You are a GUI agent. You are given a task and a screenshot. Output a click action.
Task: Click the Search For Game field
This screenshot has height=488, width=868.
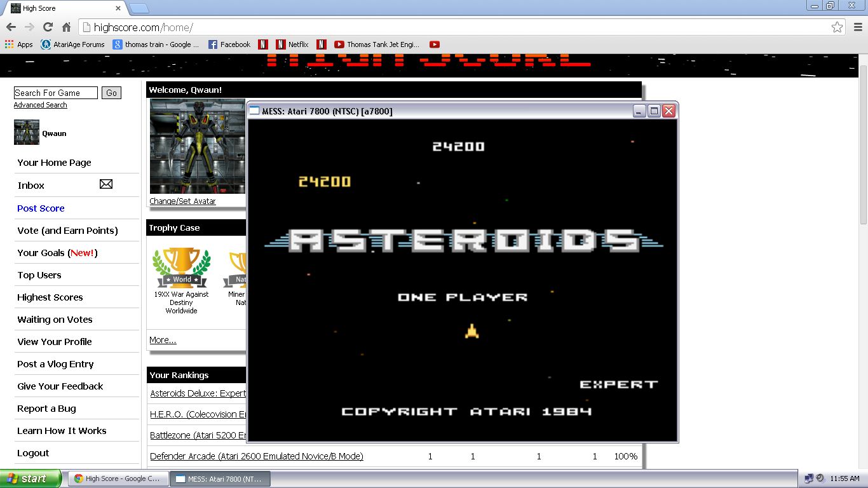(56, 93)
